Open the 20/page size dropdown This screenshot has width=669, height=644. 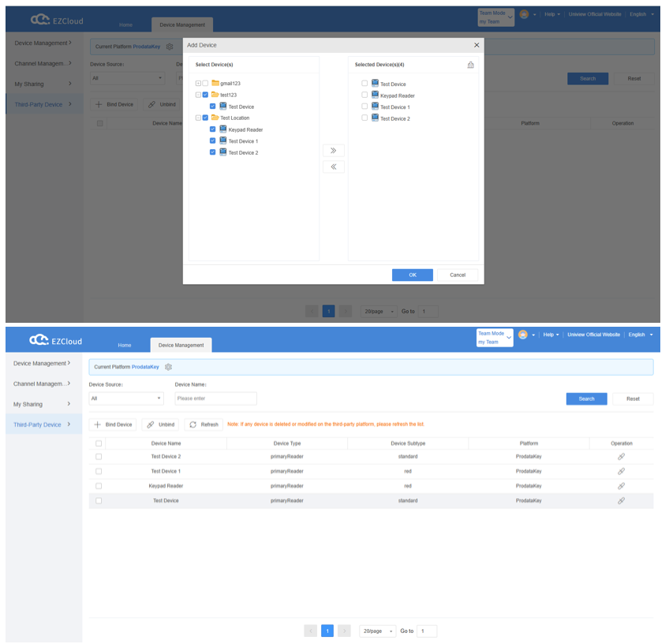pos(378,631)
